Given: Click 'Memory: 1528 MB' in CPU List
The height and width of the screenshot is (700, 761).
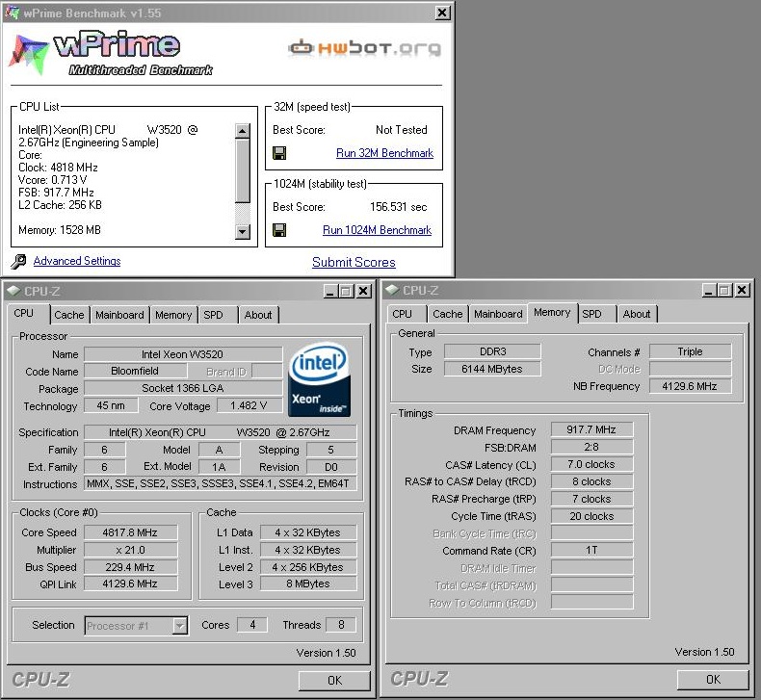Looking at the screenshot, I should pyautogui.click(x=60, y=230).
